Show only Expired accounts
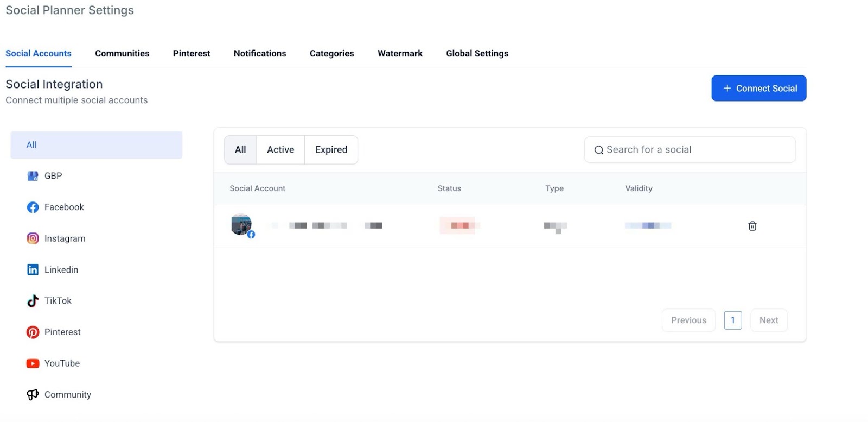Image resolution: width=868 pixels, height=422 pixels. (331, 150)
